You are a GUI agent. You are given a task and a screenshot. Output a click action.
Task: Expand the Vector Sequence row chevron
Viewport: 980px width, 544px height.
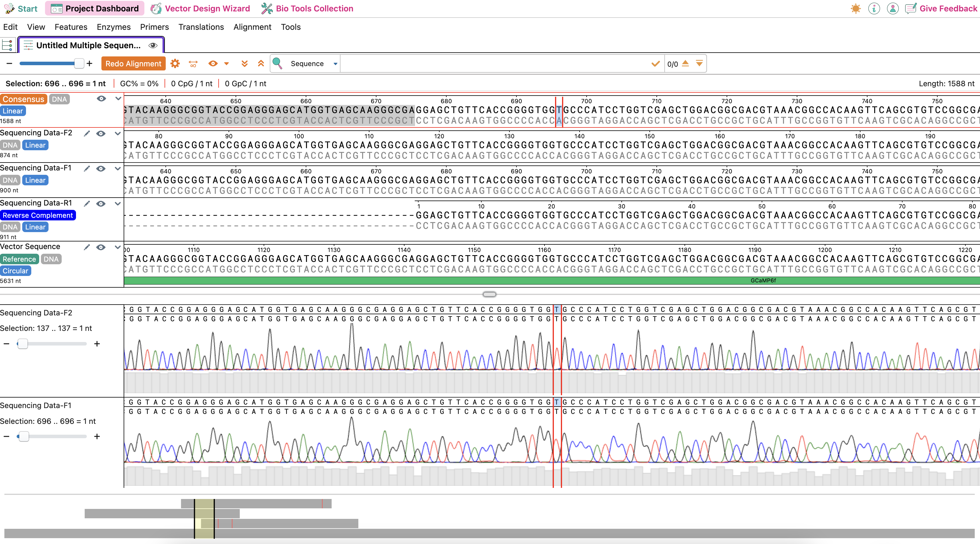pyautogui.click(x=117, y=247)
